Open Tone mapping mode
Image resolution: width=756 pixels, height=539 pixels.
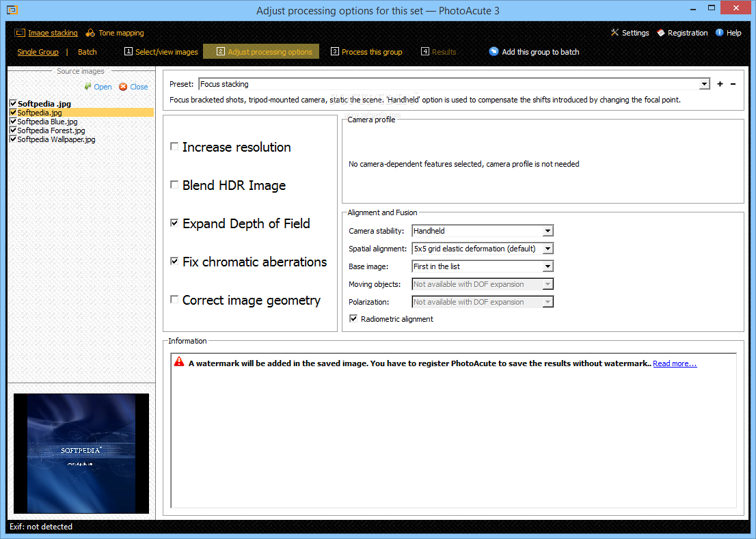[121, 33]
